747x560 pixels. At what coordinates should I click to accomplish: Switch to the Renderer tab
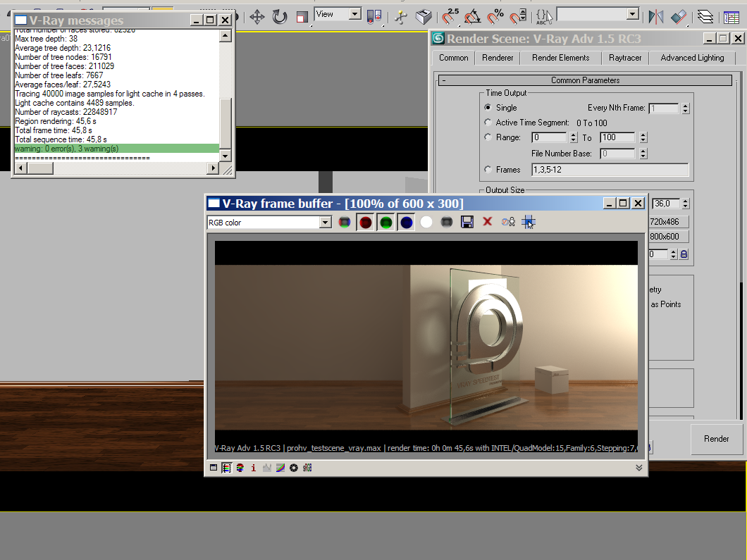(x=498, y=58)
